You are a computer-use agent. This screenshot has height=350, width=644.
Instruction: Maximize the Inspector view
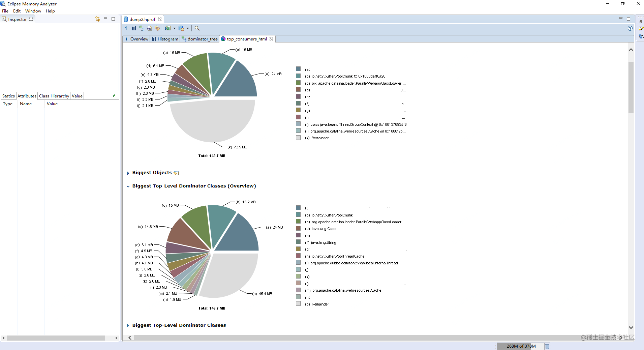tap(113, 19)
